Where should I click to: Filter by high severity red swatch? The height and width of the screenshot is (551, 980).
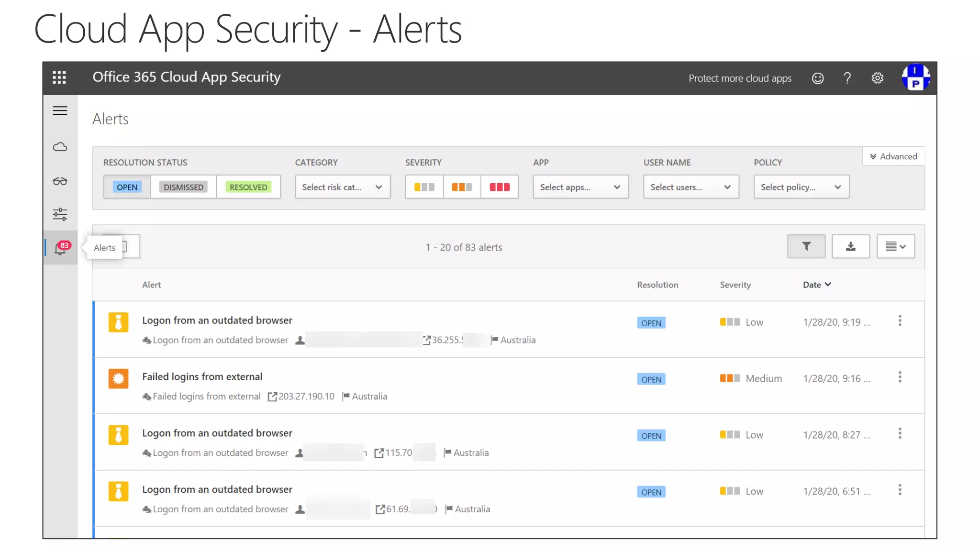499,187
